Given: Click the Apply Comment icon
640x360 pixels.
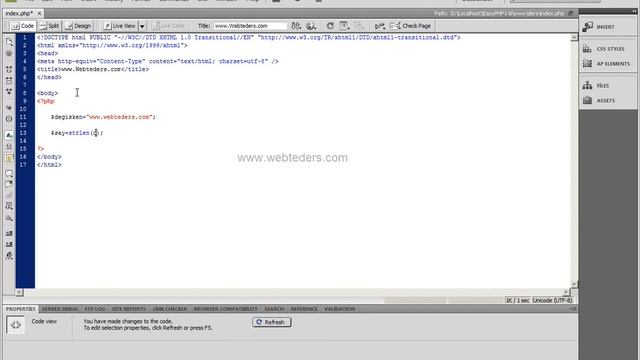Looking at the screenshot, I should (9, 173).
